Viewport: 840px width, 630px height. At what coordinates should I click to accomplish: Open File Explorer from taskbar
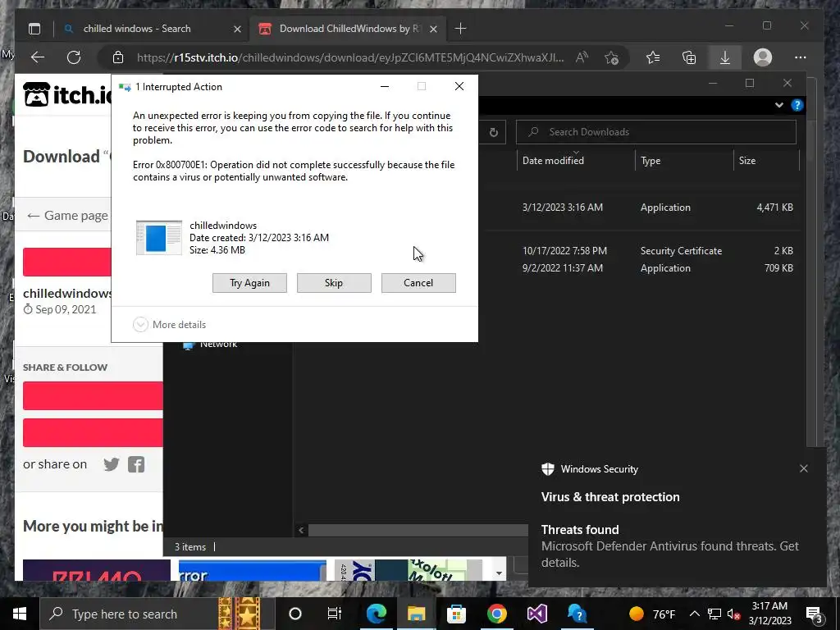[x=416, y=614]
